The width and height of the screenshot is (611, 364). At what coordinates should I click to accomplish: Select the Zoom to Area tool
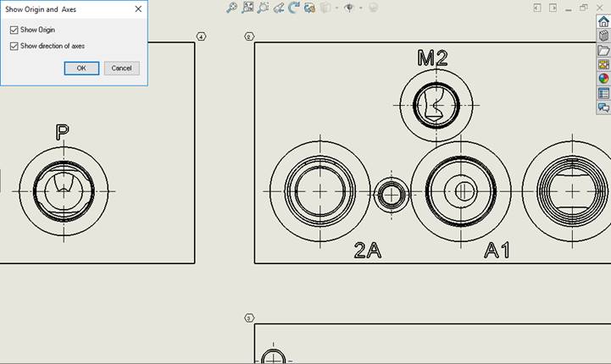247,8
